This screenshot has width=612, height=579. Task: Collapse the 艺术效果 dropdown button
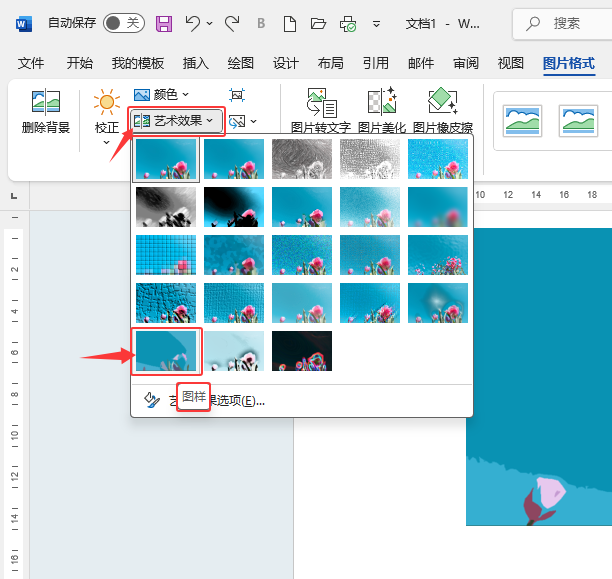click(x=176, y=121)
